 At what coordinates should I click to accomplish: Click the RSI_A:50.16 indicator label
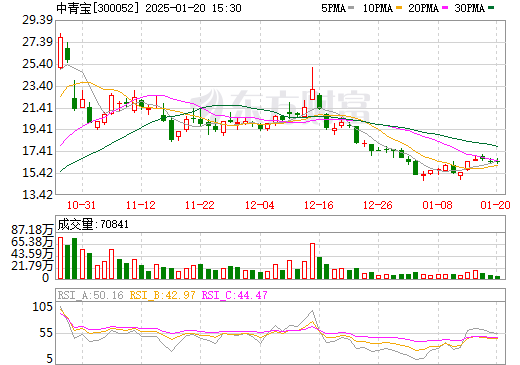[x=91, y=295]
